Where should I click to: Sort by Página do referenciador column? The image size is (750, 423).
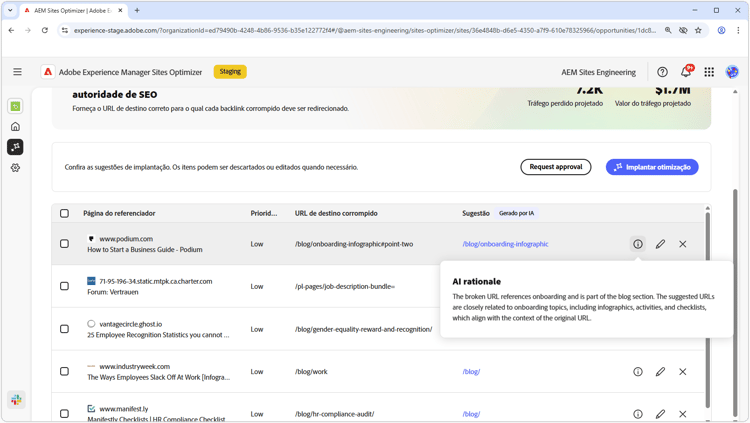[119, 213]
